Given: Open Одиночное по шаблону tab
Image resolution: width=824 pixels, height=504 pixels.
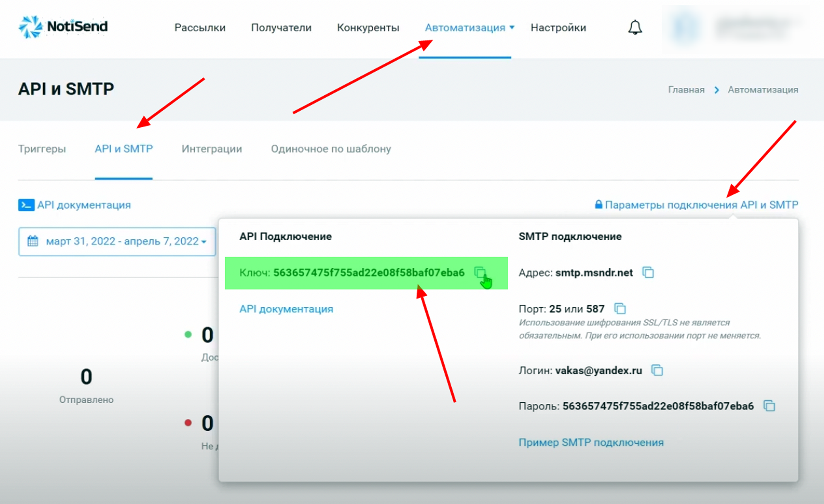Looking at the screenshot, I should click(331, 149).
